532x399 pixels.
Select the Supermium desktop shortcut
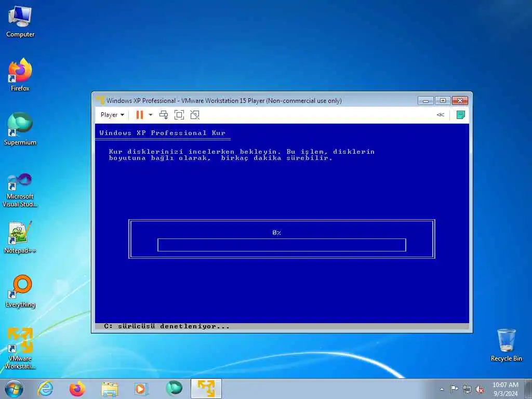(x=20, y=129)
